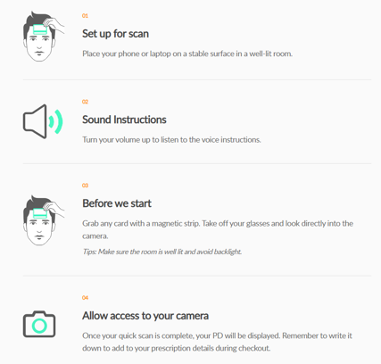
Task: Click the face icon beside Before we start
Action: pos(43,221)
